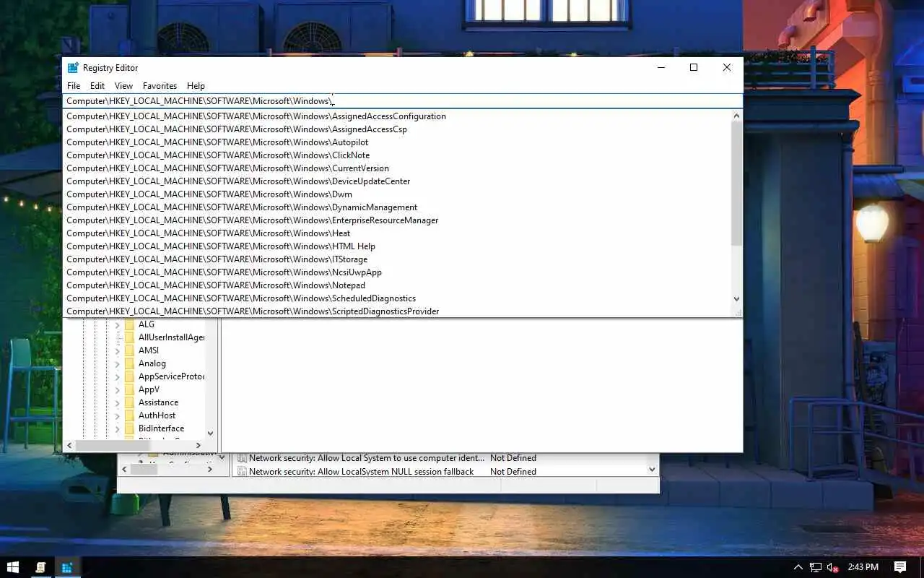Screen dimensions: 924x578
Task: Click the AppV key folder icon
Action: (x=130, y=389)
